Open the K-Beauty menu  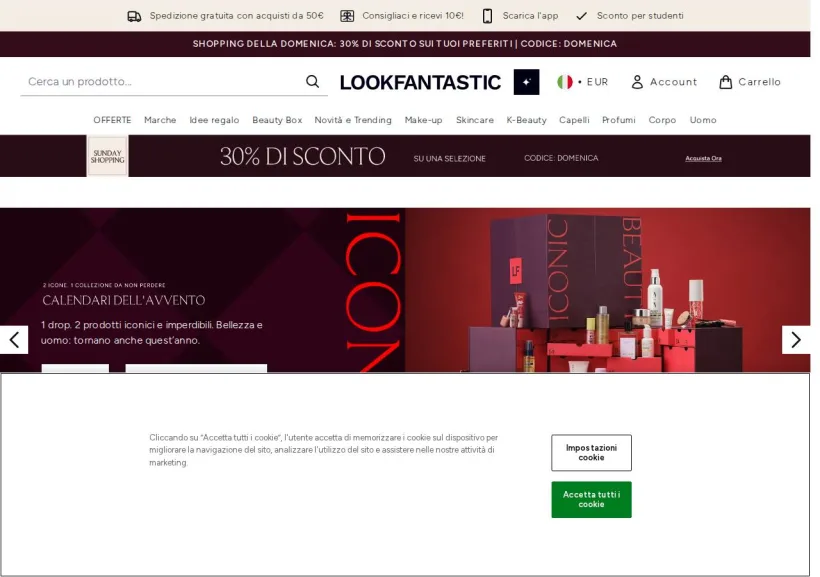pyautogui.click(x=527, y=120)
